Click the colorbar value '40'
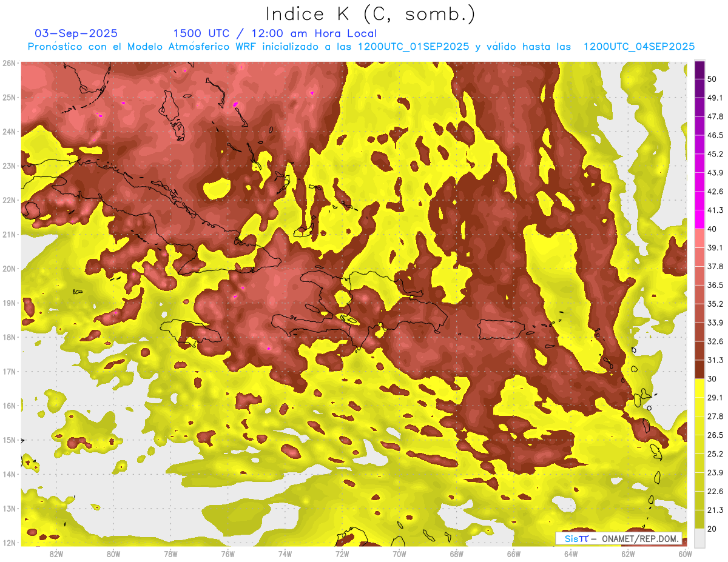The image size is (728, 562). tap(712, 229)
